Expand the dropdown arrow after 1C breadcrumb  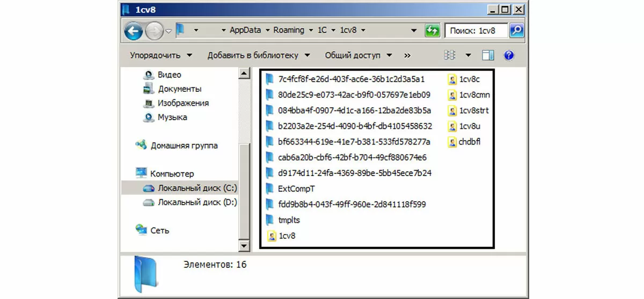pyautogui.click(x=333, y=31)
